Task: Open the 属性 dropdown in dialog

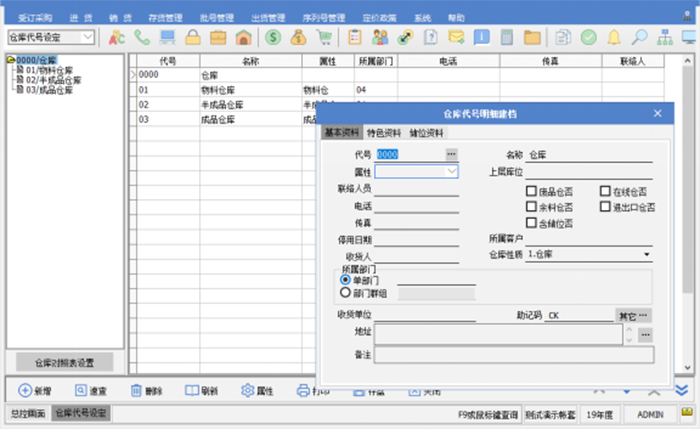Action: click(452, 172)
